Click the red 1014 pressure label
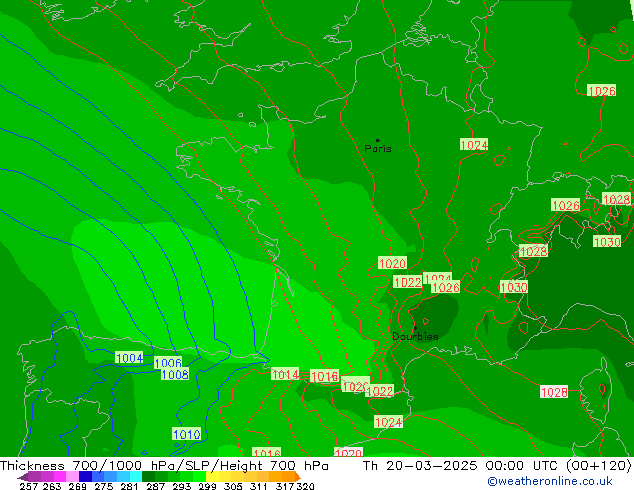The height and width of the screenshot is (490, 634). (x=285, y=374)
